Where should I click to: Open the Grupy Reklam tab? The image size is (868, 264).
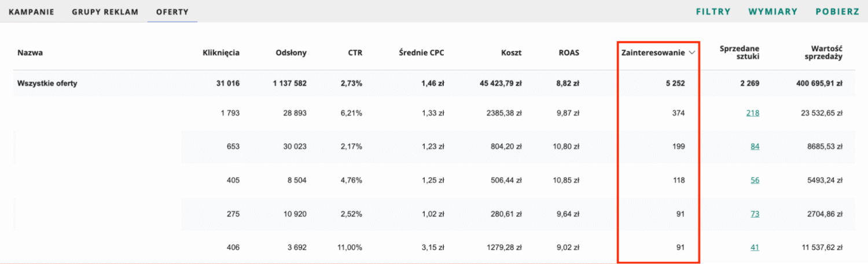pyautogui.click(x=105, y=12)
